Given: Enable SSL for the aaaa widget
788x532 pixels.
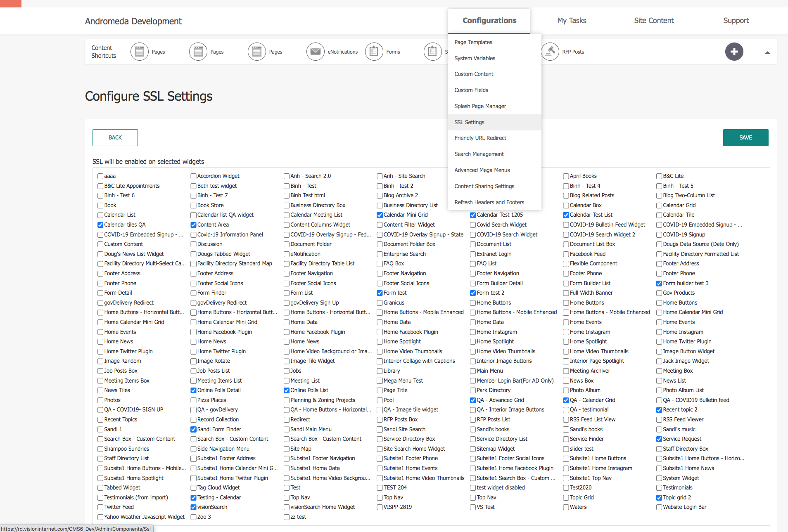Looking at the screenshot, I should [100, 176].
